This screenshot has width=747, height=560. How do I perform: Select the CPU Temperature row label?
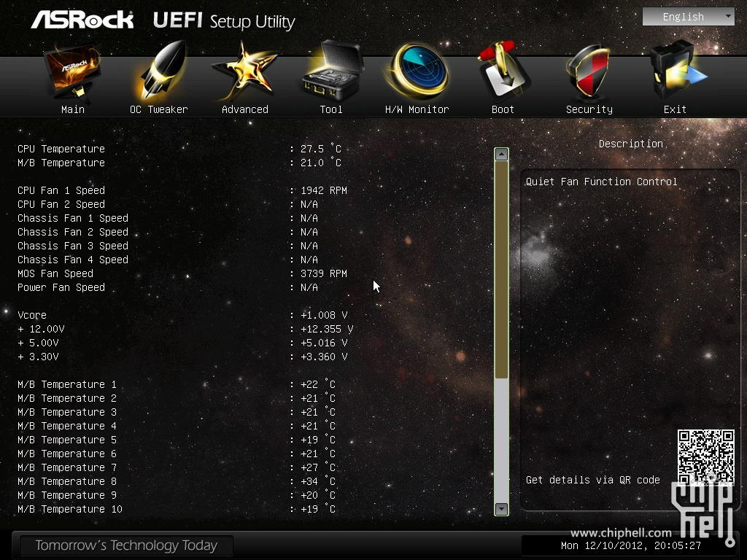[61, 149]
